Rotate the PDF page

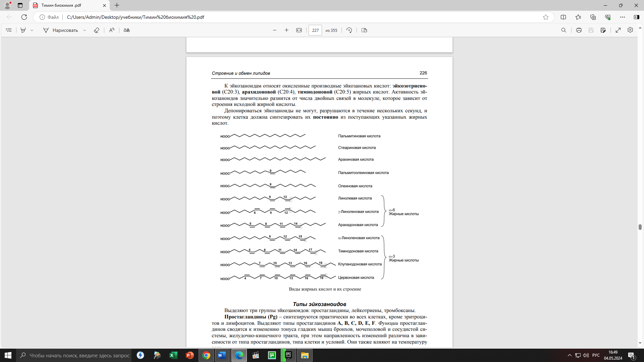349,30
